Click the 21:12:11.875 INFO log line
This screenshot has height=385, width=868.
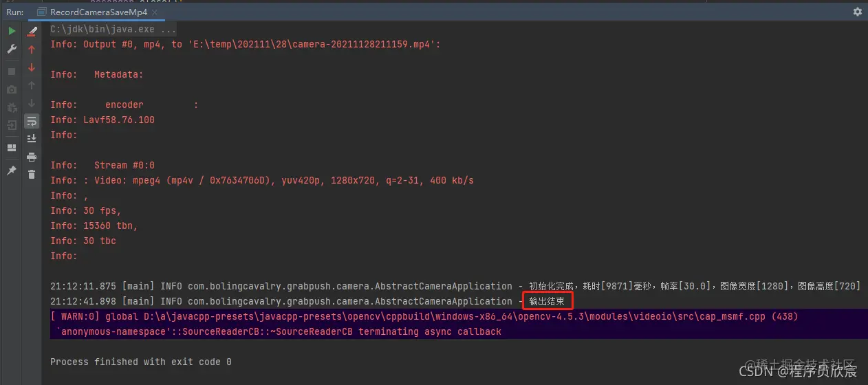[455, 286]
